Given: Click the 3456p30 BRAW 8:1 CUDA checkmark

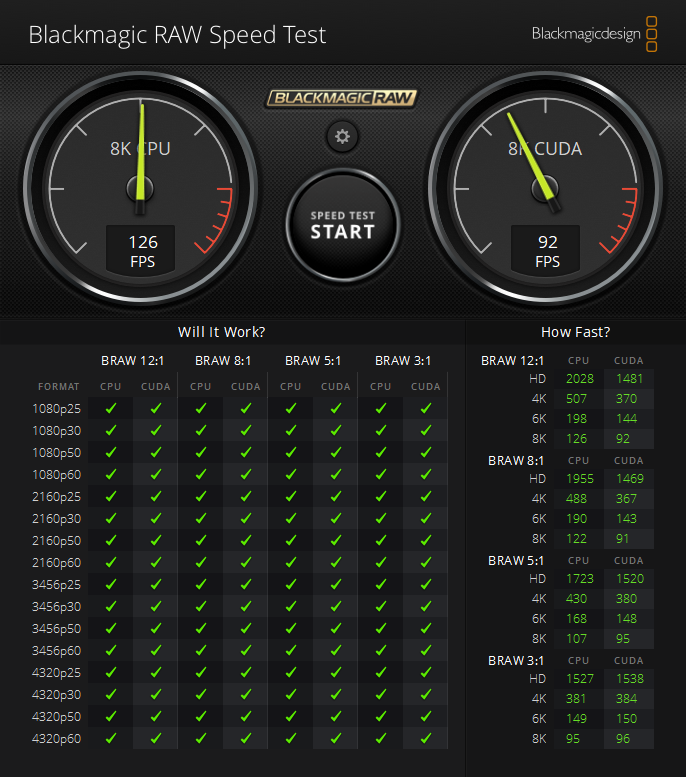Looking at the screenshot, I should click(x=246, y=607).
